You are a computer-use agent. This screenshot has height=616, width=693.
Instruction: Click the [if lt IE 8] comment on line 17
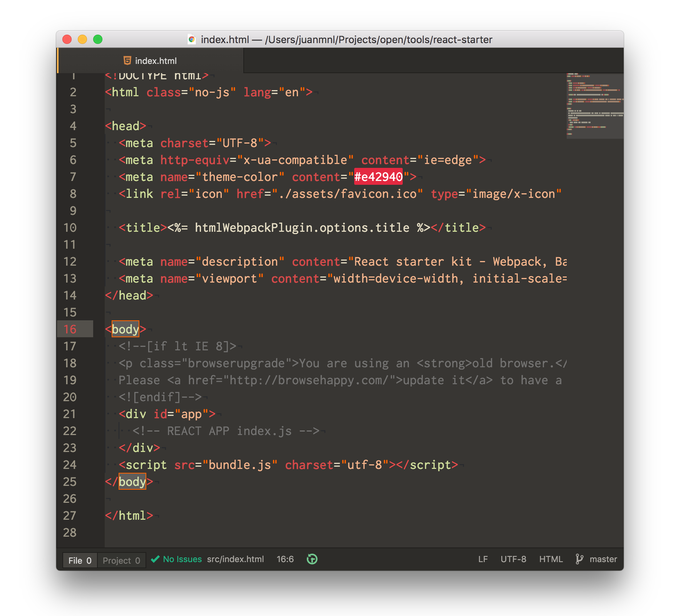click(177, 346)
